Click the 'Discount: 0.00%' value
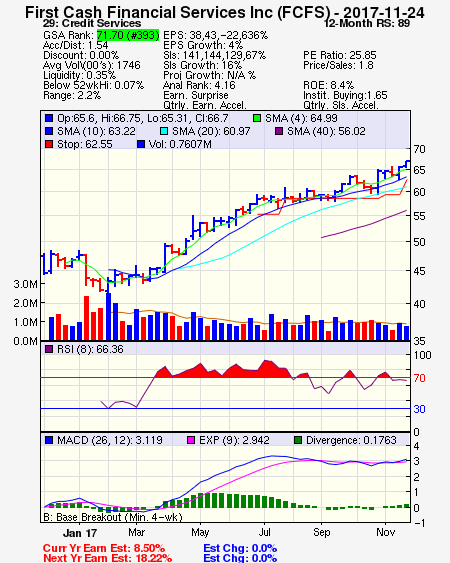This screenshot has height=563, width=450. point(81,55)
